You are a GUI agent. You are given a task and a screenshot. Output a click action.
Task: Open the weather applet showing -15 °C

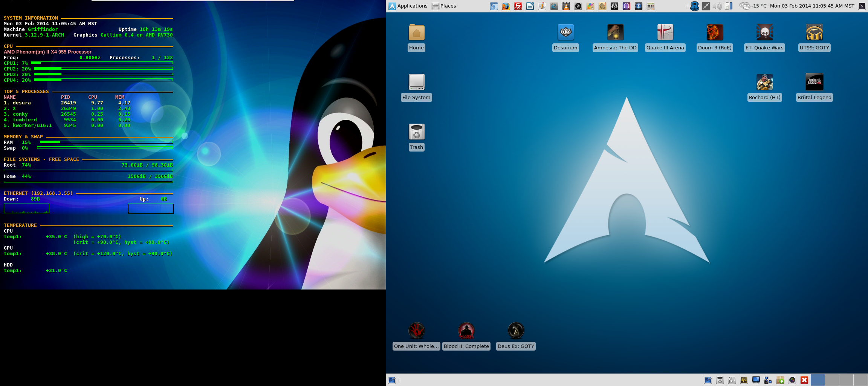point(753,6)
